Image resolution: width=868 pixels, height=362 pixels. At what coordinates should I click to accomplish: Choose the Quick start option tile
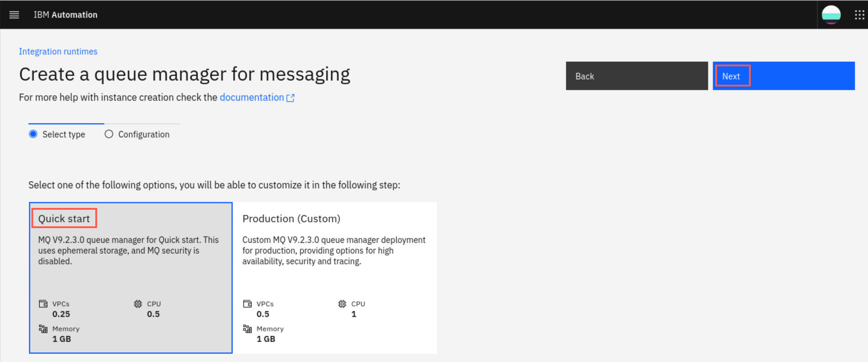[x=131, y=278]
